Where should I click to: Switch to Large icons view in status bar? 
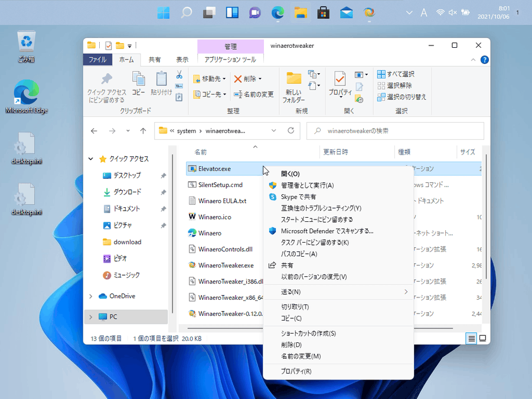tap(482, 338)
